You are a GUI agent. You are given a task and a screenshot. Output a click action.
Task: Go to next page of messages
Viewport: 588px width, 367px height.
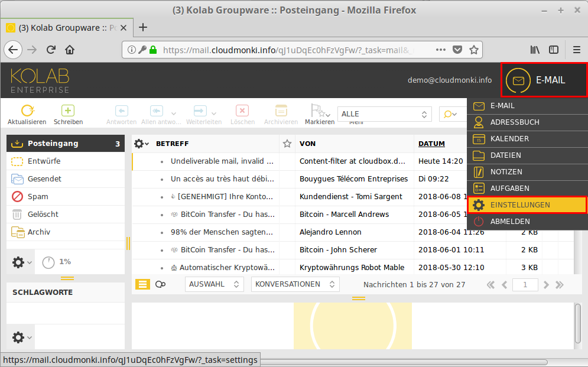(x=546, y=285)
